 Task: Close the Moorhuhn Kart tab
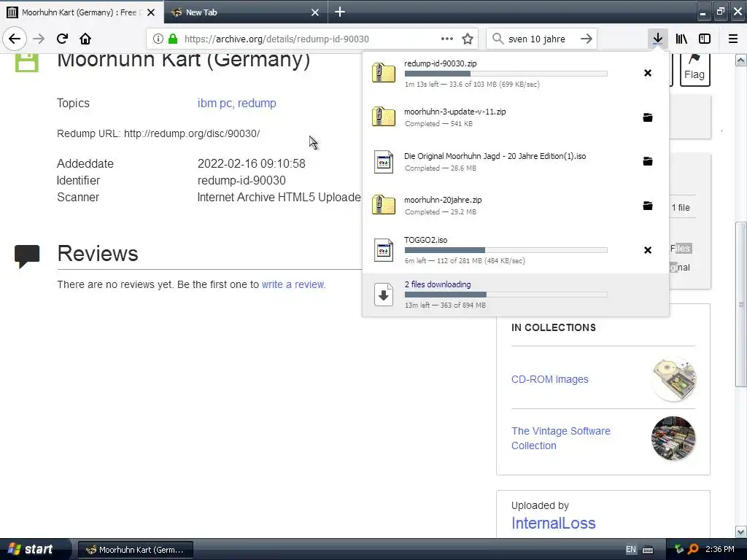pos(151,12)
